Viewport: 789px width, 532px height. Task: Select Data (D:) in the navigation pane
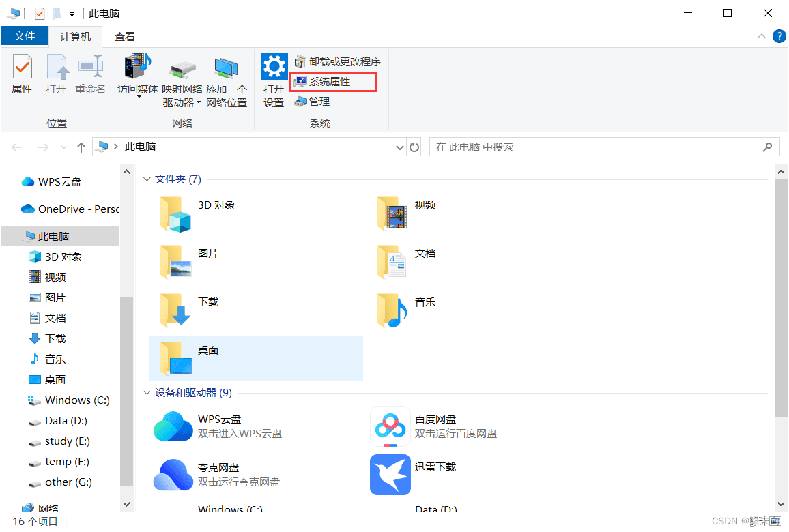coord(58,421)
